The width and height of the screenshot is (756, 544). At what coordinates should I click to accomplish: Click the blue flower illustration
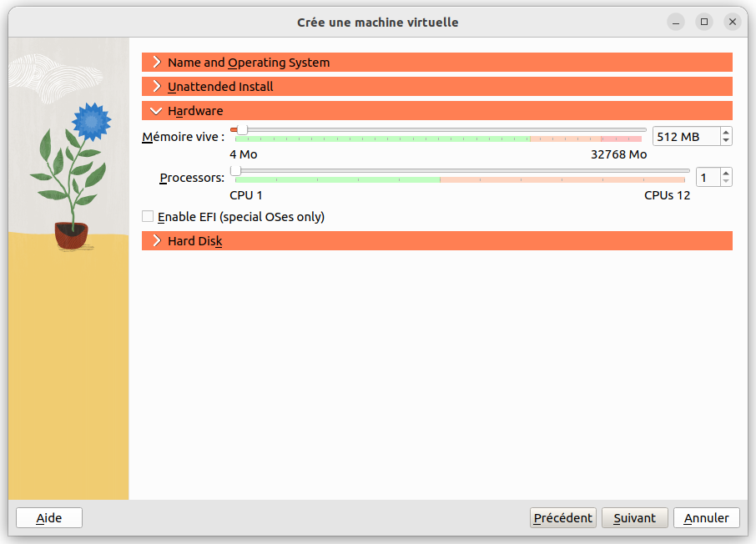pyautogui.click(x=90, y=123)
